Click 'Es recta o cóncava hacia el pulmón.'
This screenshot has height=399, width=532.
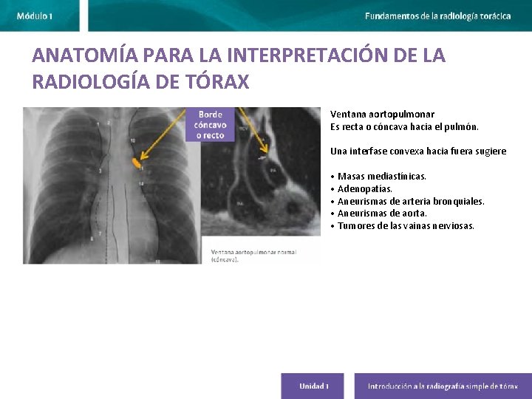click(x=404, y=127)
